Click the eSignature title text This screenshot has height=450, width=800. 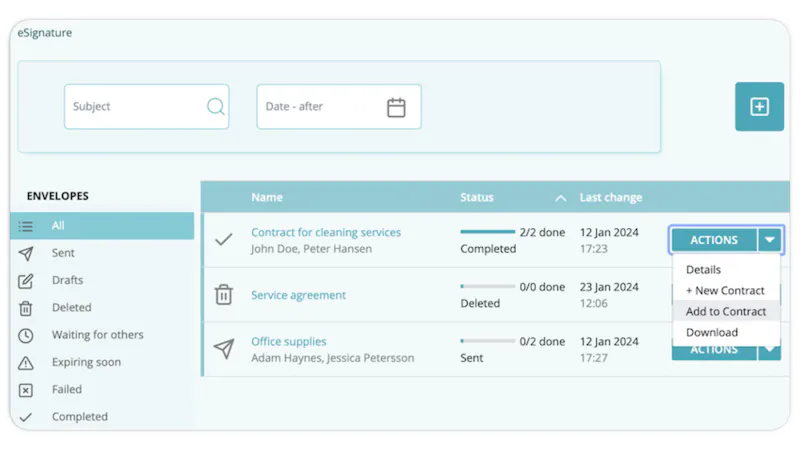click(x=45, y=33)
